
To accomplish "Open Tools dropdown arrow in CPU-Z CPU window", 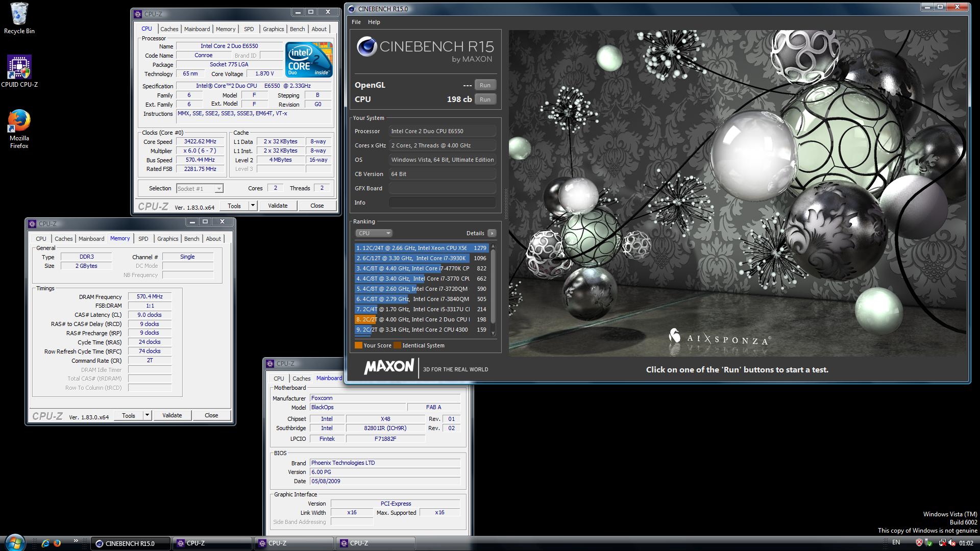I will [253, 206].
